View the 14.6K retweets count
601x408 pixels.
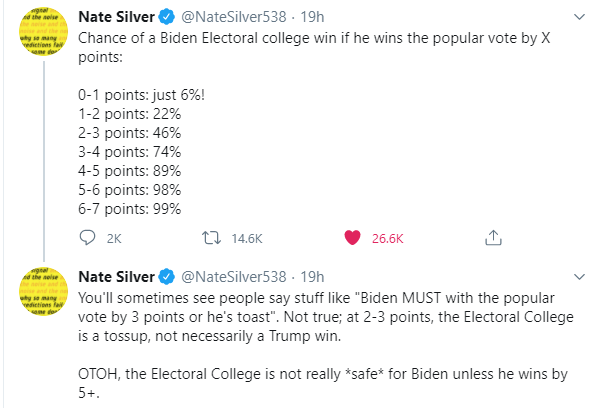pyautogui.click(x=247, y=239)
